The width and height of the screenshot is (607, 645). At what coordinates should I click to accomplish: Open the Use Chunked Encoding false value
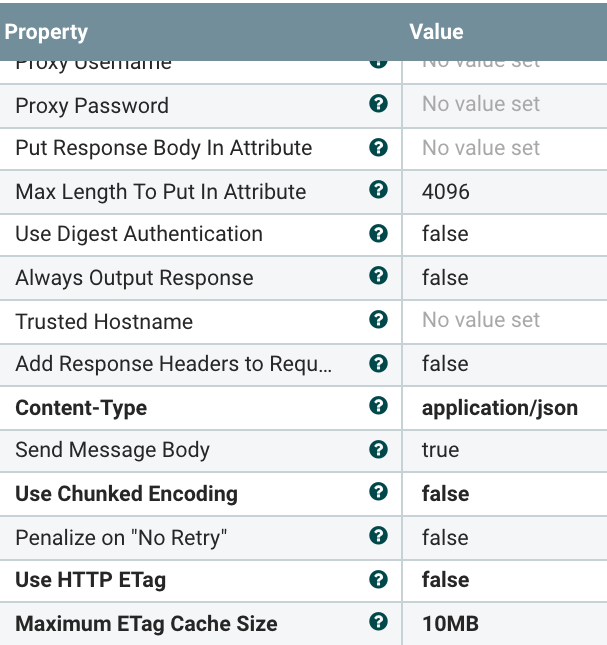point(445,493)
